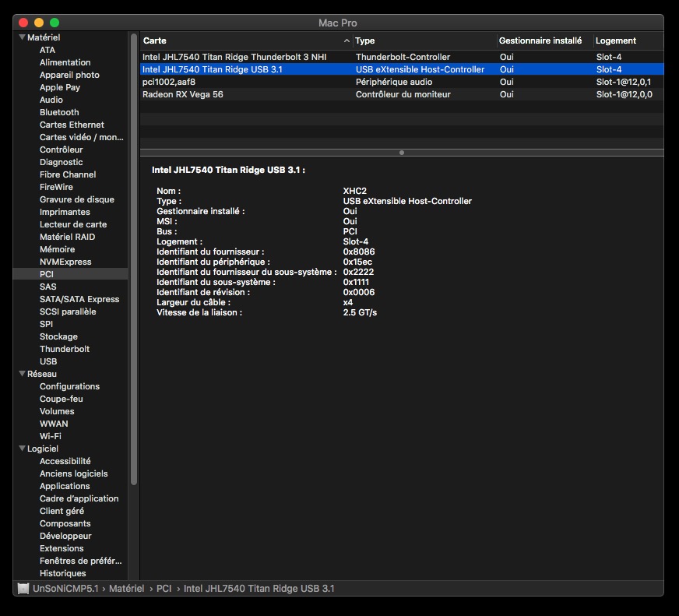Viewport: 679px width, 616px height.
Task: Open the Applications section
Action: pyautogui.click(x=65, y=486)
